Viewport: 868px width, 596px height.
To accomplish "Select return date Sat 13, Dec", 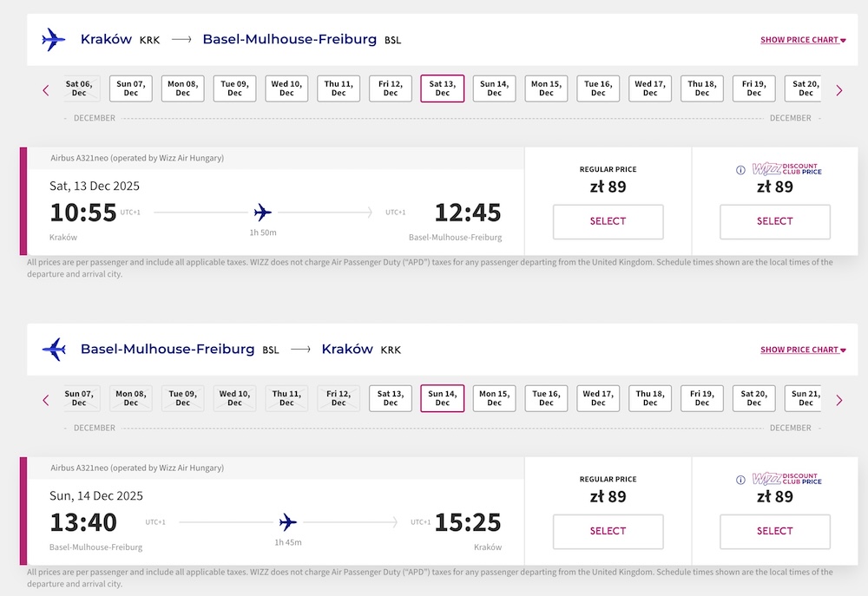I will point(391,398).
